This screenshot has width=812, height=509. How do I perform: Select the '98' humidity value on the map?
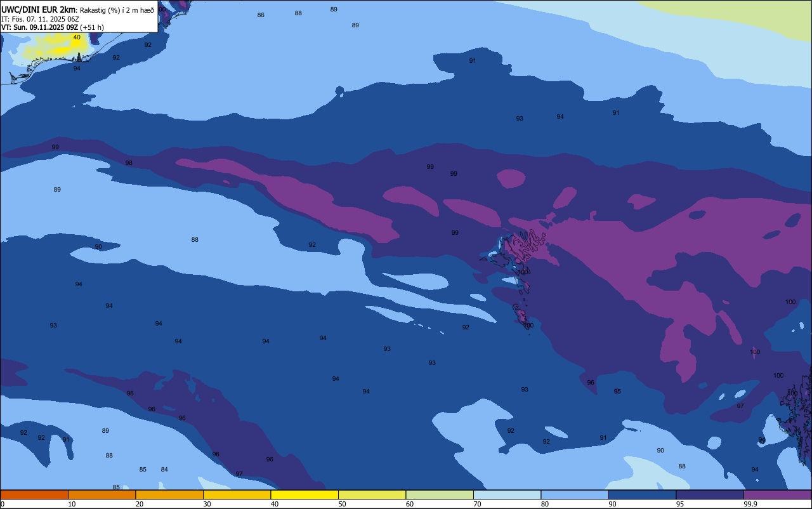129,163
